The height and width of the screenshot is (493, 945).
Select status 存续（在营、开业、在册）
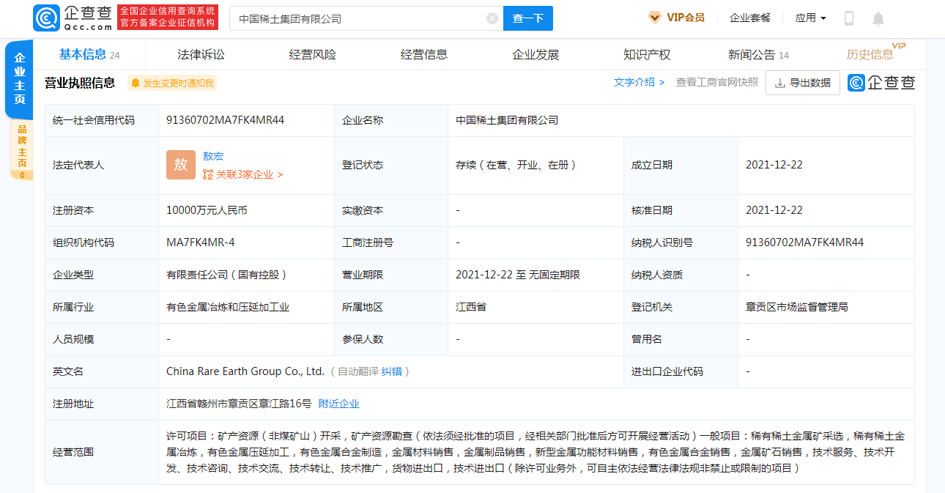tap(517, 165)
